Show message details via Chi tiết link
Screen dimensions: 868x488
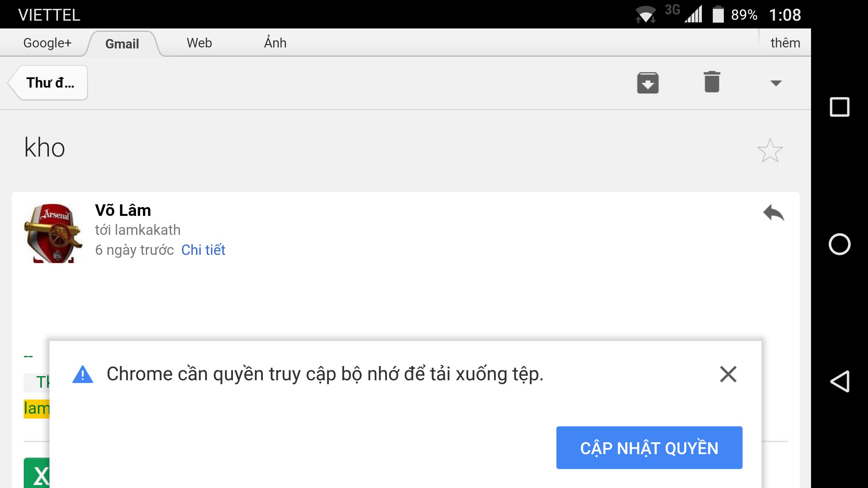(x=203, y=250)
